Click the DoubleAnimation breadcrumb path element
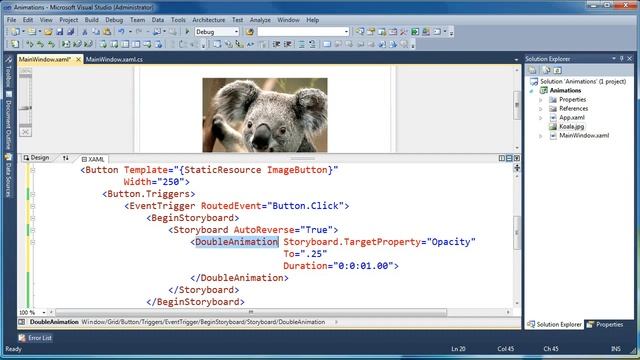 [x=302, y=322]
